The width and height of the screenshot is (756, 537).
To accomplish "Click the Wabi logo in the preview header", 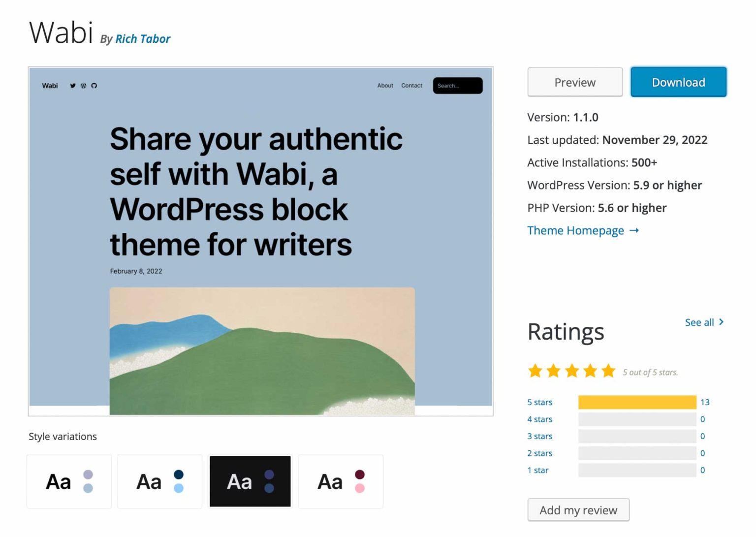I will coord(49,86).
